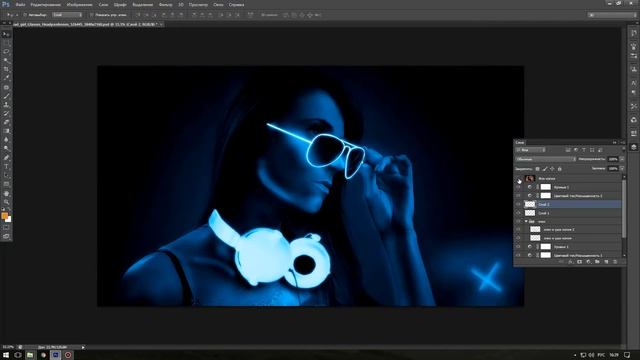Open Автовыбор target dropdown (Слой)

(x=67, y=15)
